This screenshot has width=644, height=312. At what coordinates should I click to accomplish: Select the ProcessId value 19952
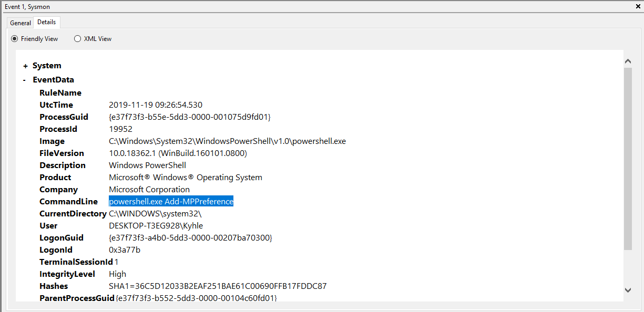pyautogui.click(x=120, y=129)
